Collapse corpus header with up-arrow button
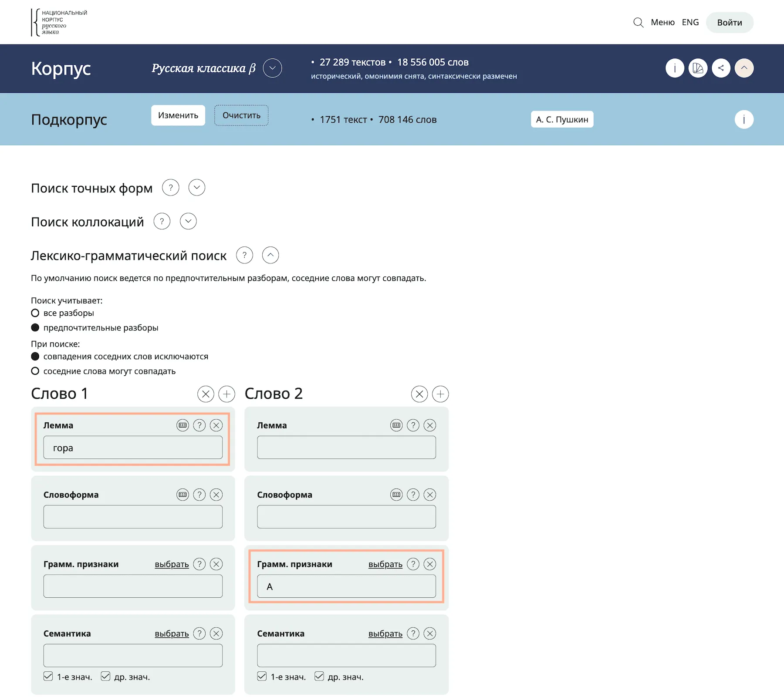This screenshot has width=784, height=697. click(744, 68)
